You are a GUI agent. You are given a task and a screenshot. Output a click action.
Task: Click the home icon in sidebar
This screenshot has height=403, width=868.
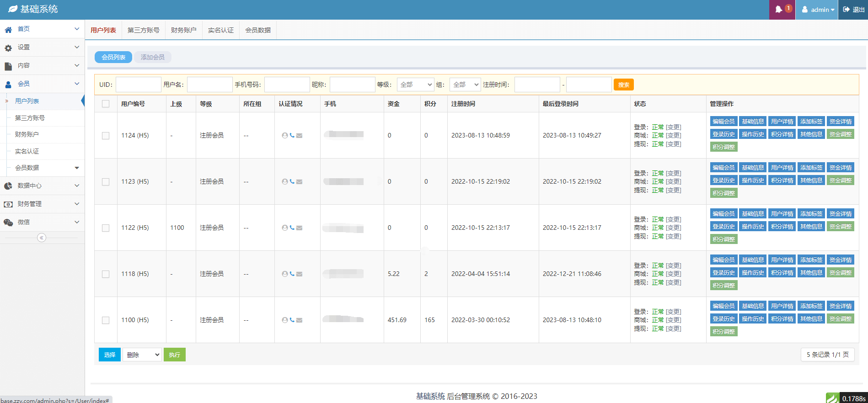(x=8, y=29)
